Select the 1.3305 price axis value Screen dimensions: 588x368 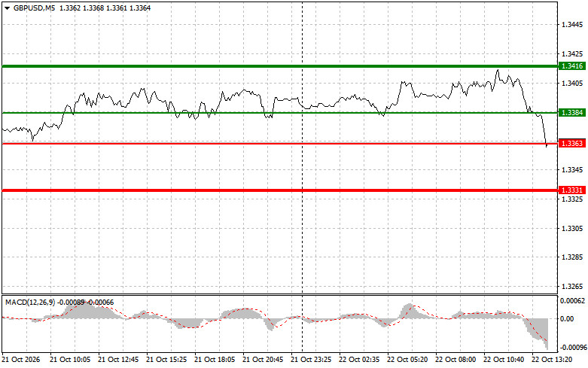[x=572, y=228]
